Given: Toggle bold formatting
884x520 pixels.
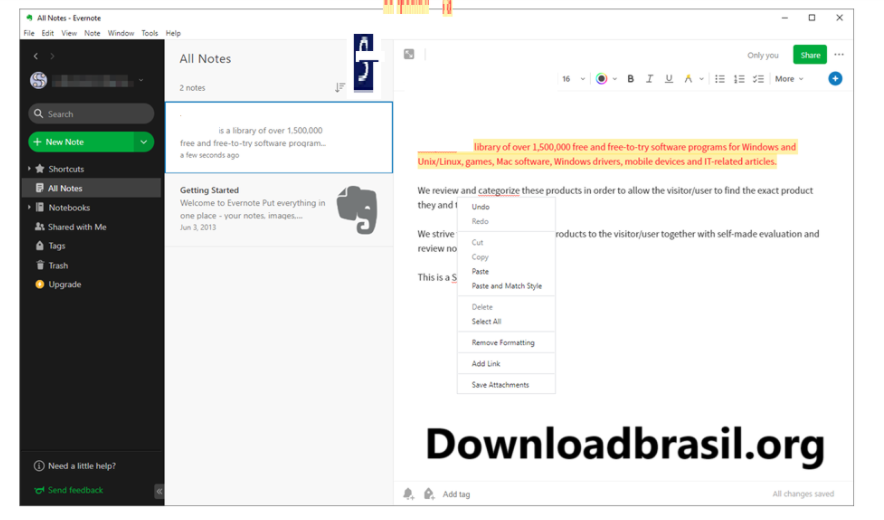Looking at the screenshot, I should (x=630, y=79).
